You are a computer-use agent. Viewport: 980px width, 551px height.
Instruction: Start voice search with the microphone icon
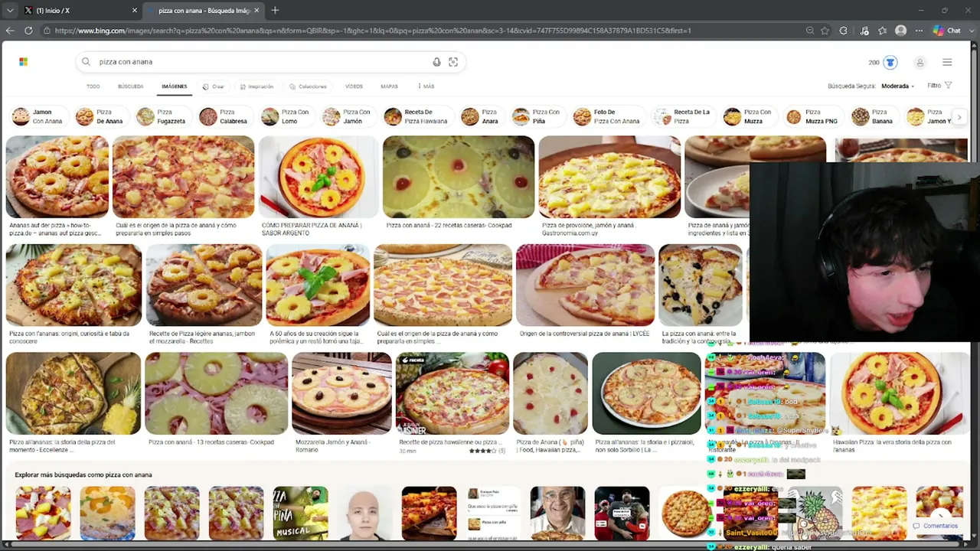pyautogui.click(x=436, y=62)
